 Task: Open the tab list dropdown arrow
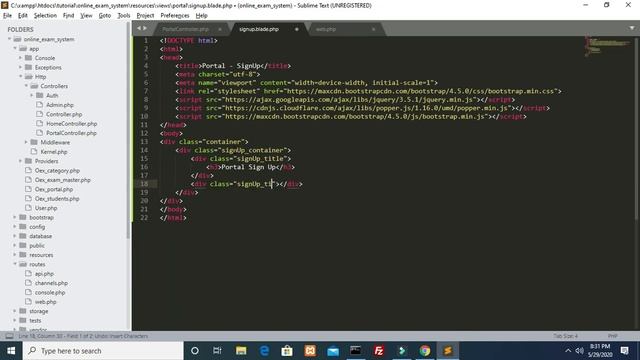pyautogui.click(x=632, y=28)
